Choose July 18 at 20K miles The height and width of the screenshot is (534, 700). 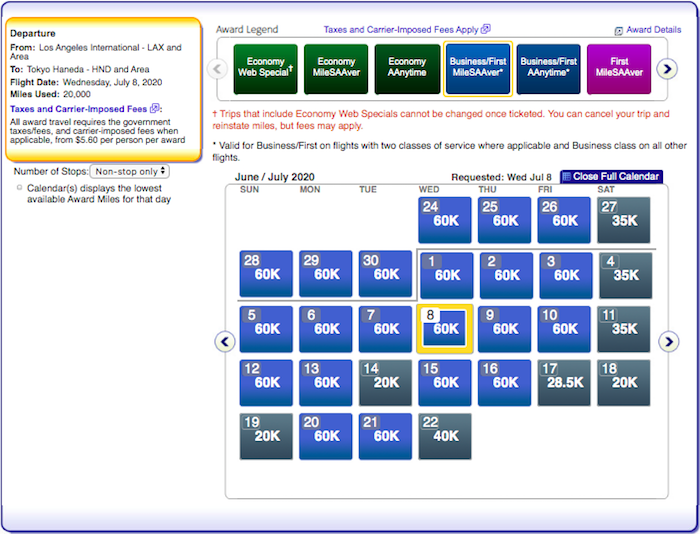(624, 383)
